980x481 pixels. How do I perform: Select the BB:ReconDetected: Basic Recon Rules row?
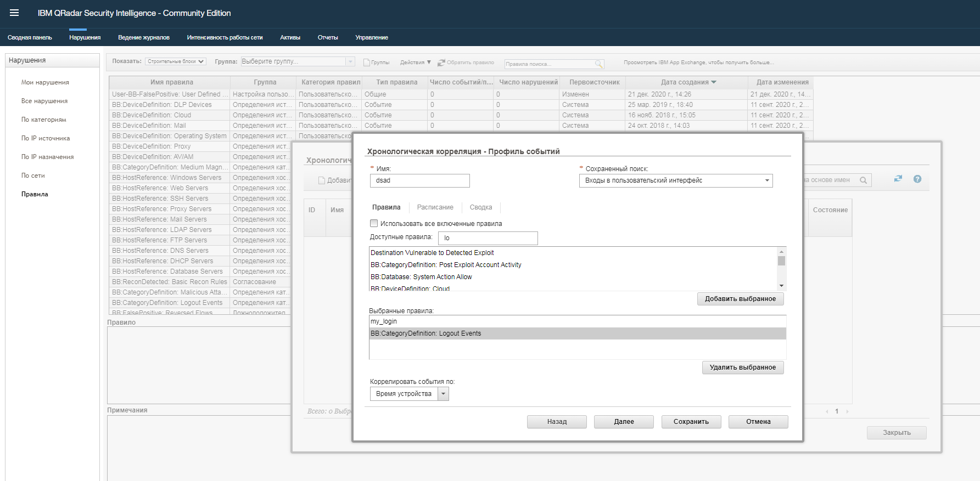pos(200,282)
